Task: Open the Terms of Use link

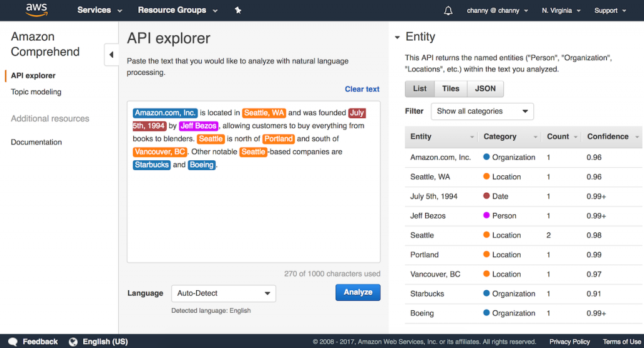Action: (622, 342)
